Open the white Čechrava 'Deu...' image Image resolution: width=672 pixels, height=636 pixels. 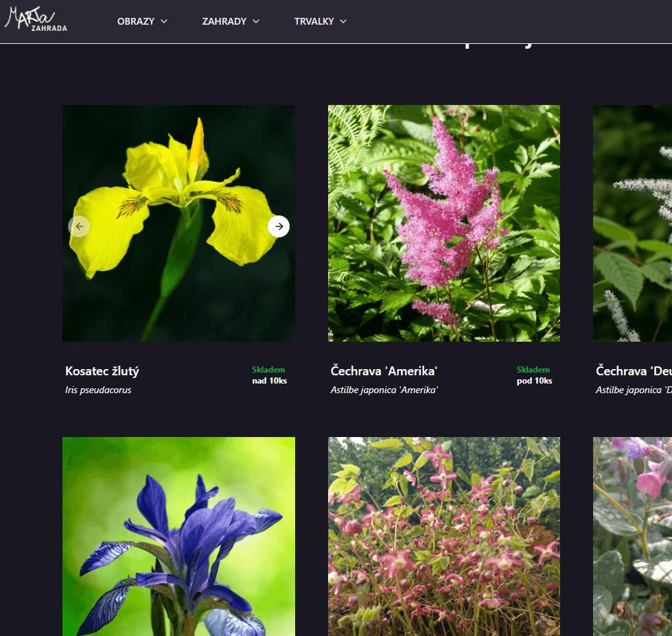tap(633, 223)
